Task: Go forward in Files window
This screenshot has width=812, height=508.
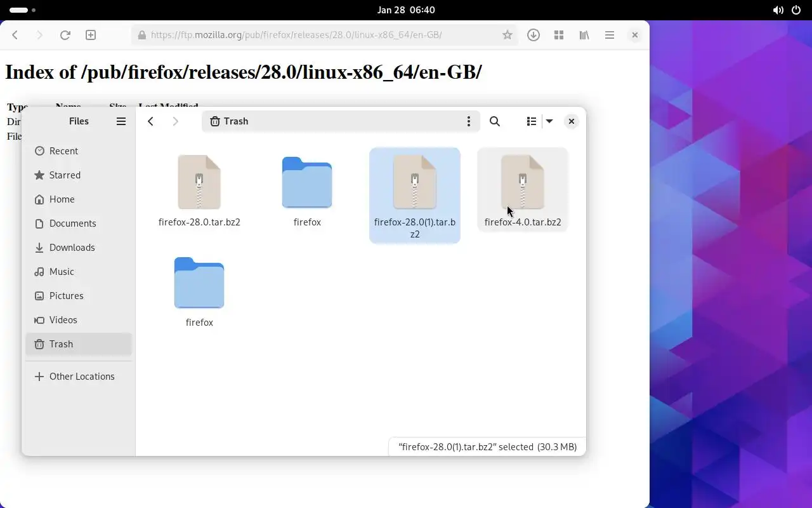Action: (x=176, y=121)
